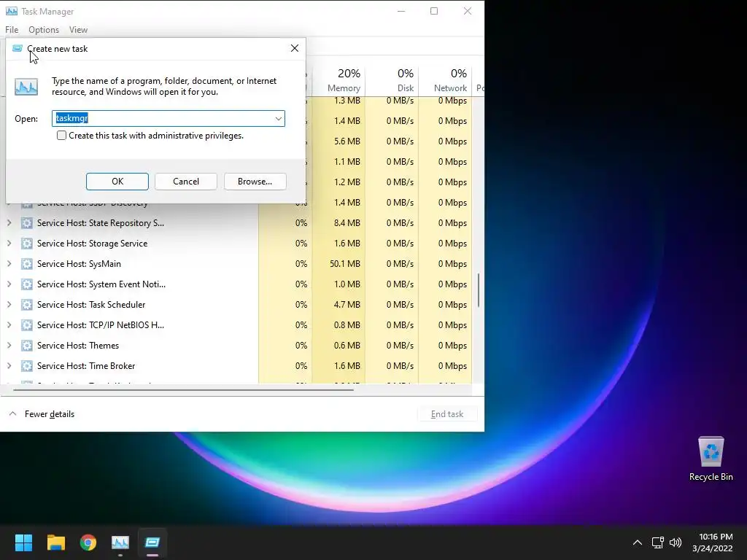
Task: Sort by the Network column header
Action: [445, 80]
